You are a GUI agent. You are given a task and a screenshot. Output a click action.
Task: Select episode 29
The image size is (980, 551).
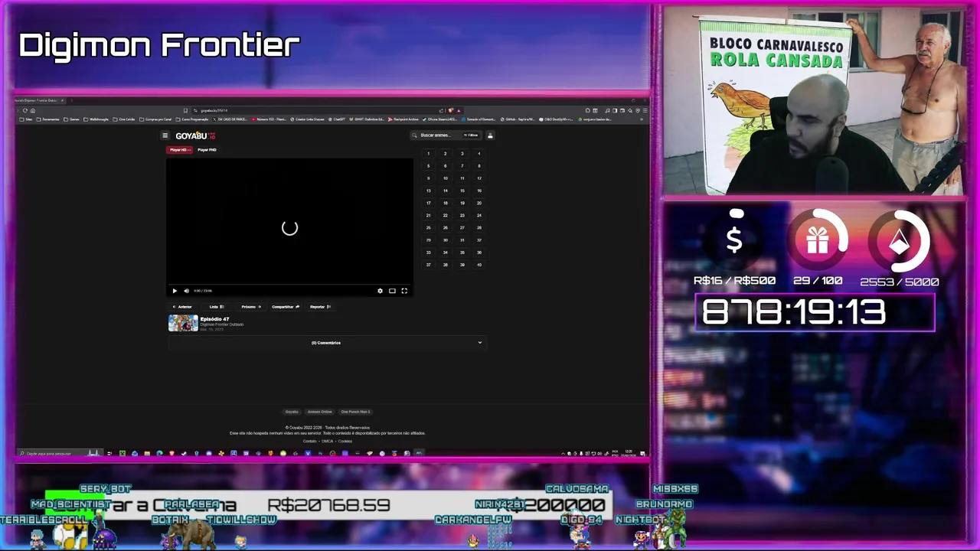[x=428, y=240]
